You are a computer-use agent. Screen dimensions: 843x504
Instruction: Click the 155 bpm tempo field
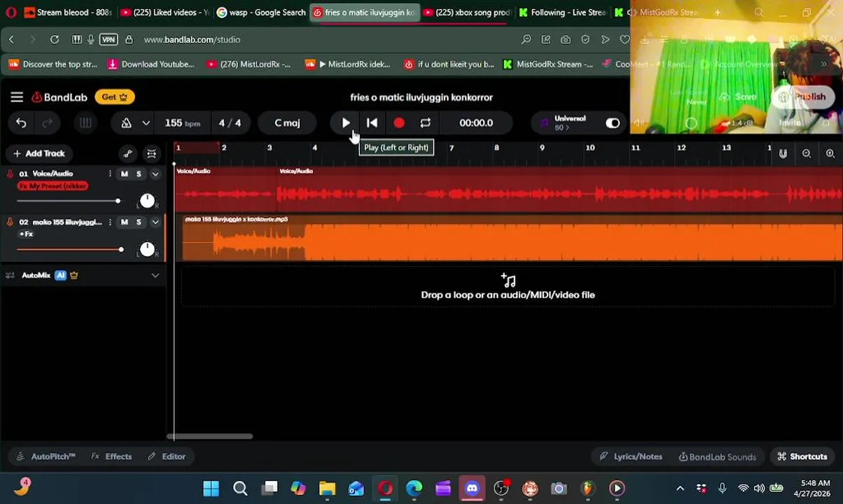tap(182, 123)
